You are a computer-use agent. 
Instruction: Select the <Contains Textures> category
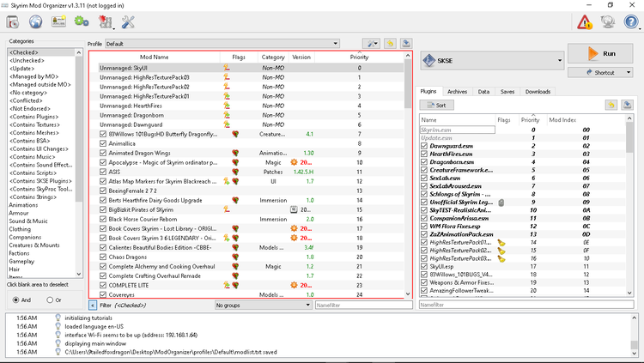(x=35, y=124)
